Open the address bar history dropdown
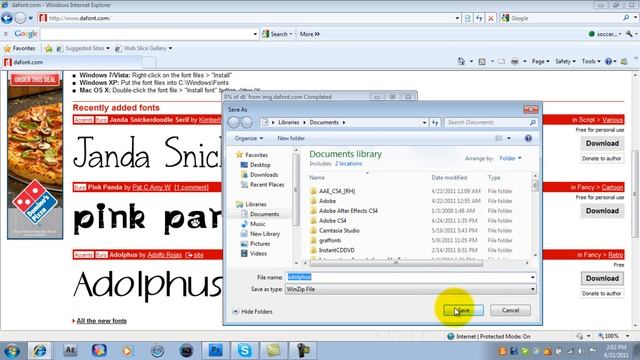 tap(457, 18)
